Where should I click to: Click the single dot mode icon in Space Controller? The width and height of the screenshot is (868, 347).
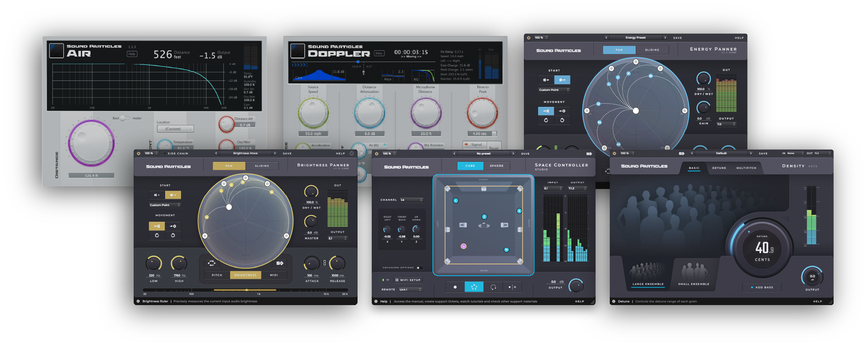[455, 287]
